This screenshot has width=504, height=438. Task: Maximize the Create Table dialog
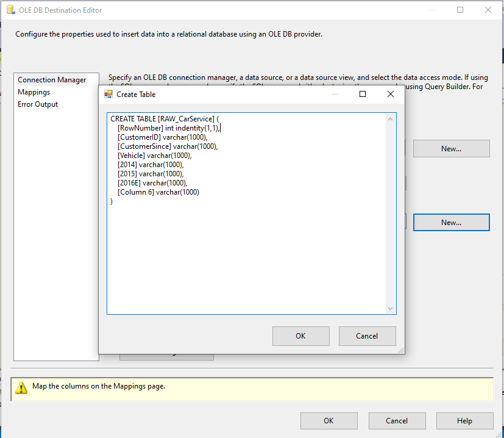363,94
